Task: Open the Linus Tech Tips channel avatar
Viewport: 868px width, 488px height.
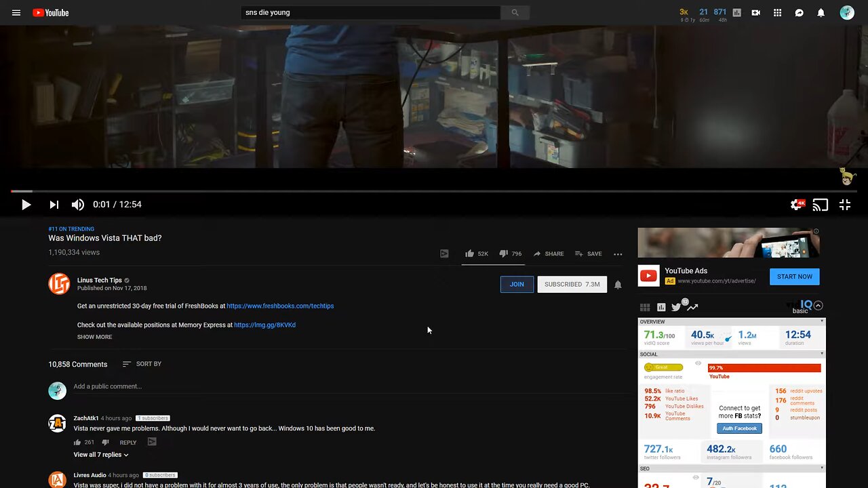Action: (59, 283)
